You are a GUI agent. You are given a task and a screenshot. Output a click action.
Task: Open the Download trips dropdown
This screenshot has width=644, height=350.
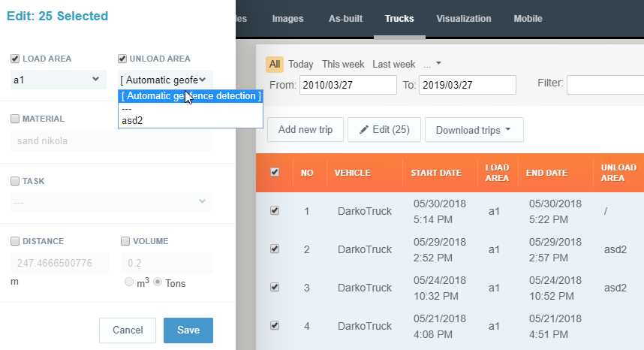[x=474, y=130]
